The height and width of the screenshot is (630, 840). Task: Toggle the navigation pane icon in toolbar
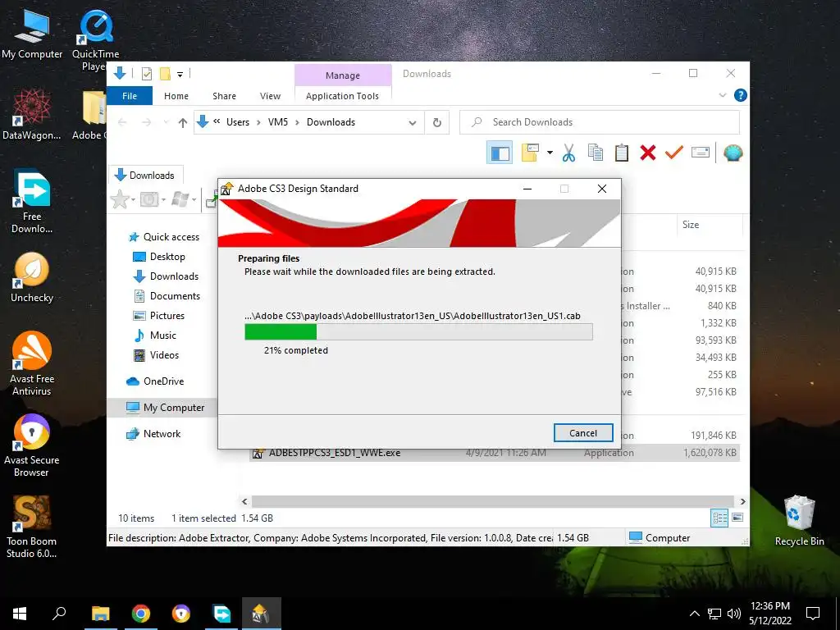point(500,153)
